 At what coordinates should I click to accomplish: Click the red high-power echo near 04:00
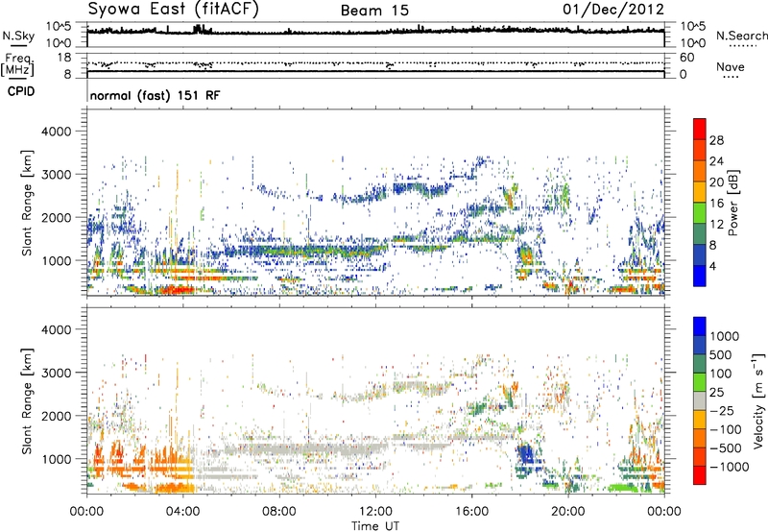pos(176,289)
